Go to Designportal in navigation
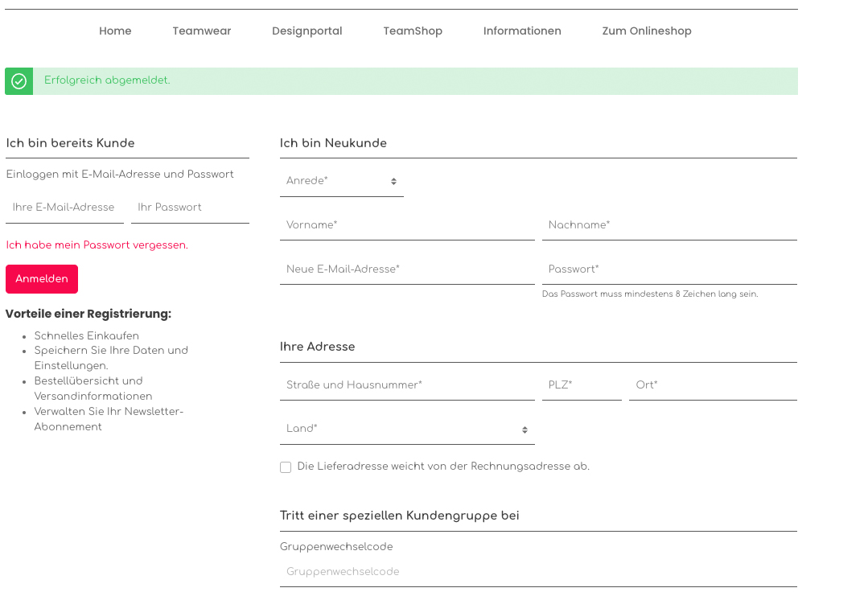This screenshot has height=592, width=868. [307, 31]
